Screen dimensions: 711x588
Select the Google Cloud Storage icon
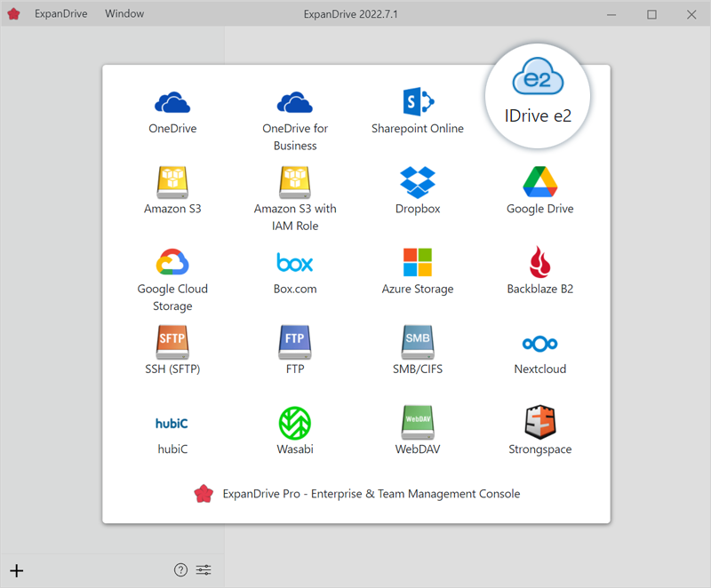(x=172, y=262)
